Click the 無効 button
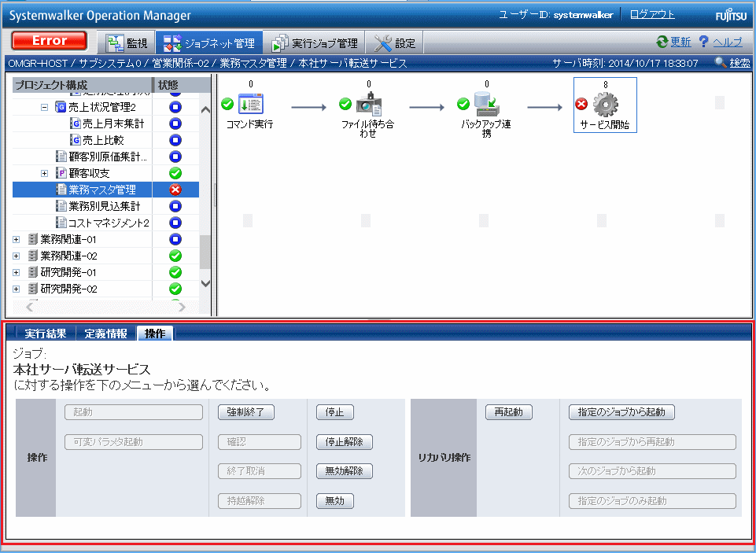 pos(334,501)
